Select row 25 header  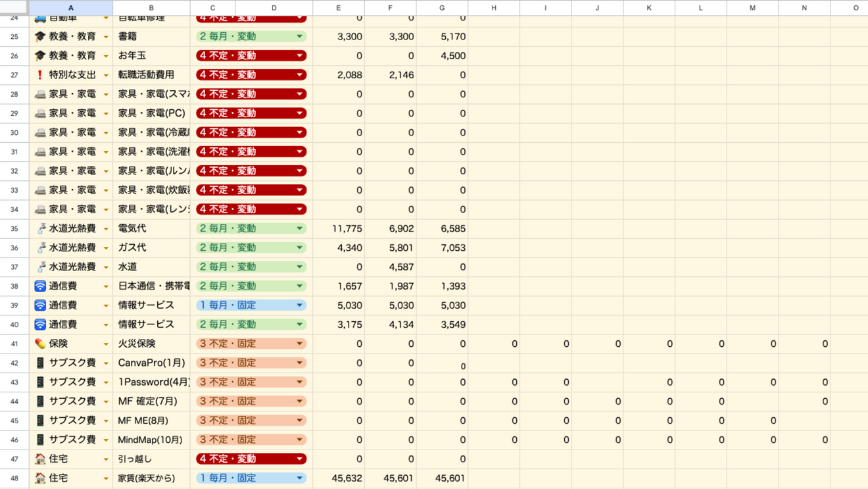(x=14, y=37)
